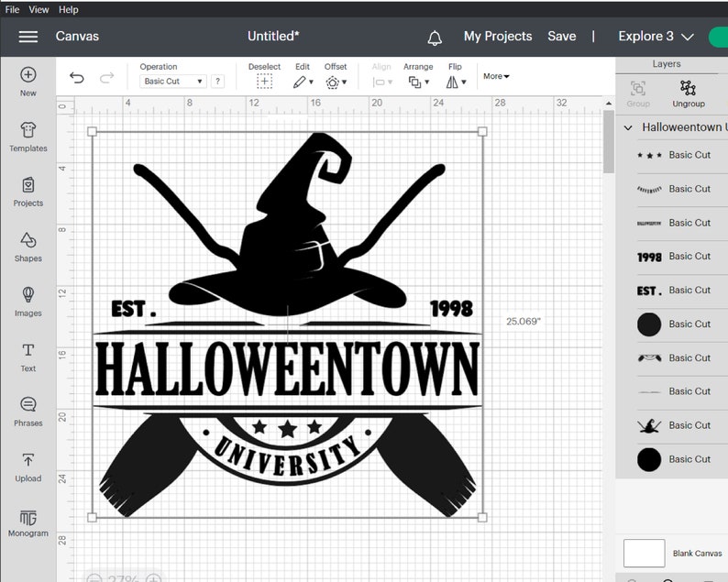Click the HALLOWEENTOWN text on canvas
The width and height of the screenshot is (728, 582).
tap(287, 369)
